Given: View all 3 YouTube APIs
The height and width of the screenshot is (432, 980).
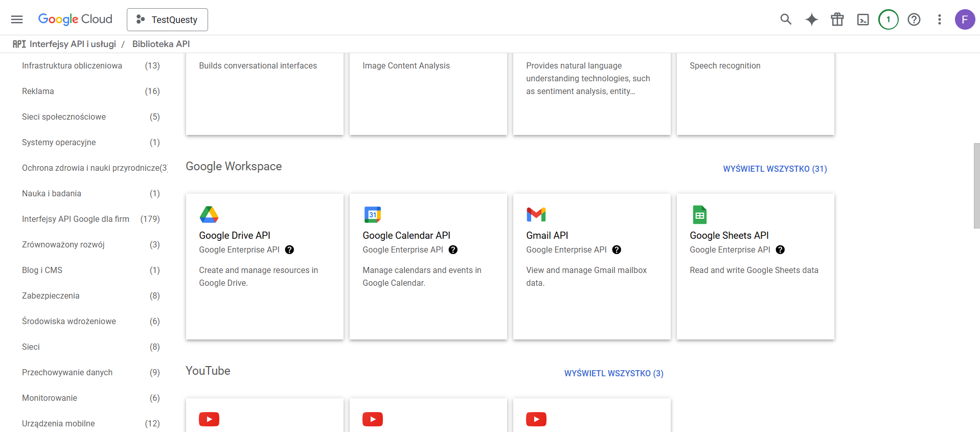Looking at the screenshot, I should [613, 373].
